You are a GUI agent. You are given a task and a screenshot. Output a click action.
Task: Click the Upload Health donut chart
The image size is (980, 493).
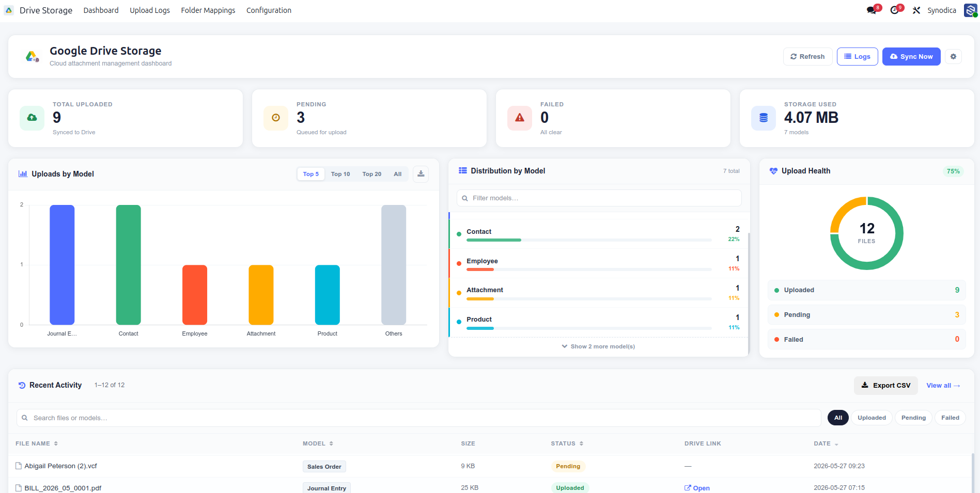coord(867,233)
